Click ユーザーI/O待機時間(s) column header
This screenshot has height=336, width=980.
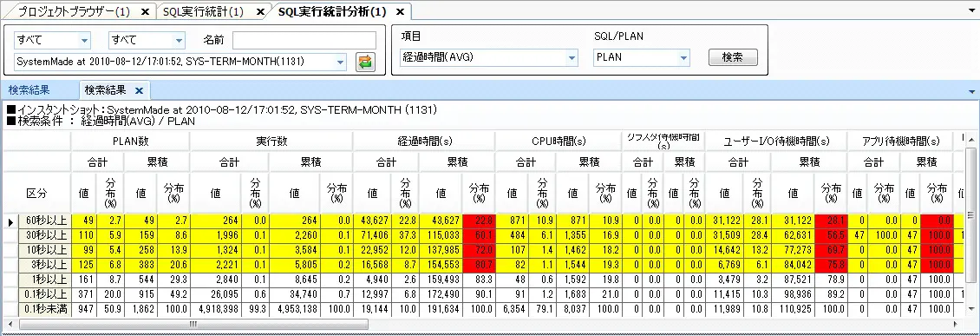click(x=776, y=142)
